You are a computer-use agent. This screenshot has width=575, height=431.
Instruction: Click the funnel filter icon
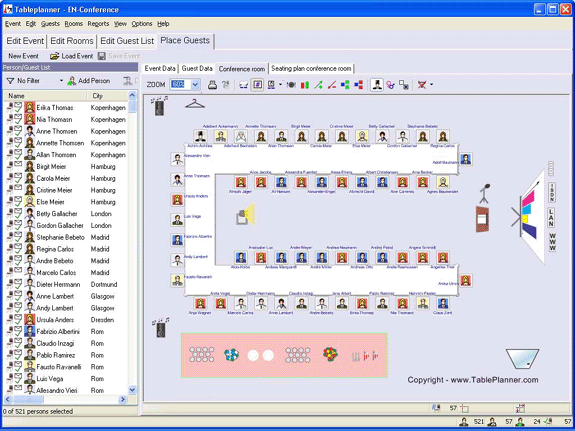point(11,81)
